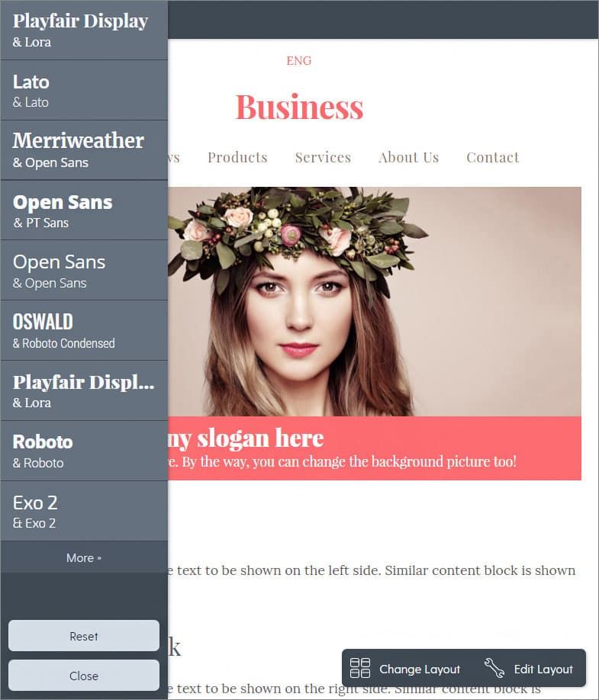Choose the Merriweather & Open Sans font pair
Image resolution: width=599 pixels, height=700 pixels.
(x=84, y=150)
